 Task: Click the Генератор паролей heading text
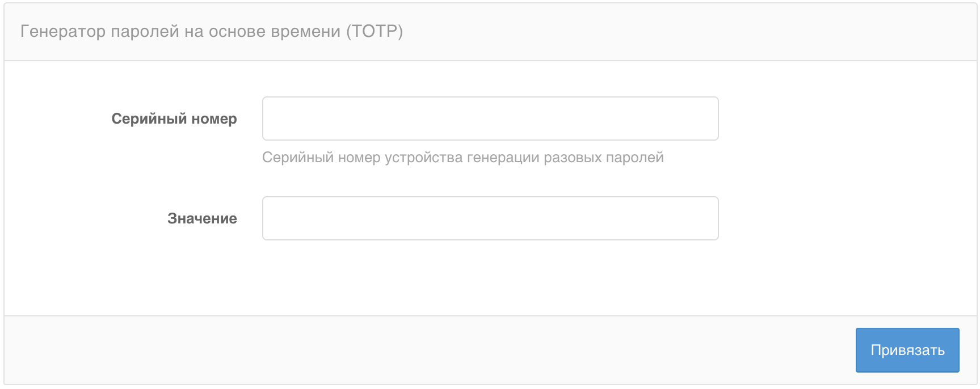(x=212, y=31)
